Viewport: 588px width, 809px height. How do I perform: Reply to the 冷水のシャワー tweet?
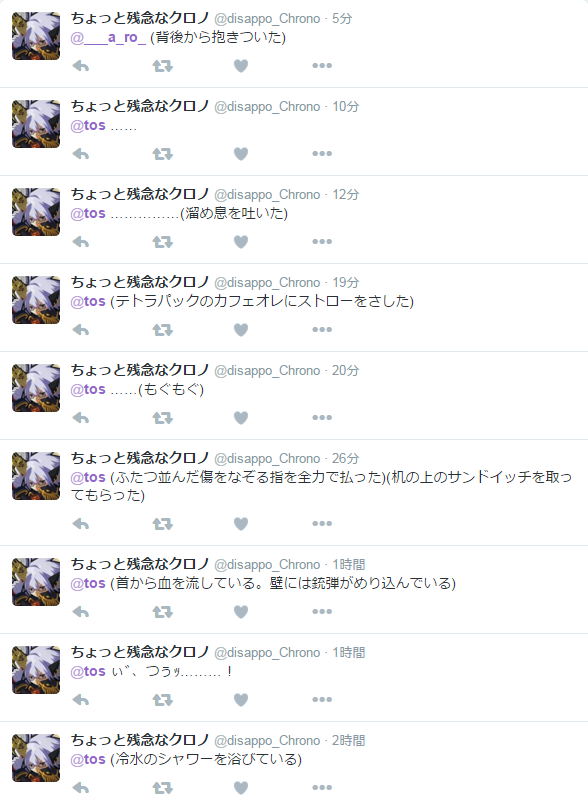80,788
